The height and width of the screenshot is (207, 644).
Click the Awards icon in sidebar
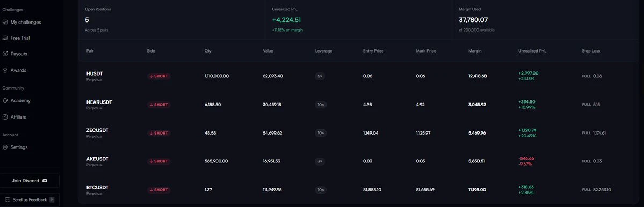tap(5, 70)
